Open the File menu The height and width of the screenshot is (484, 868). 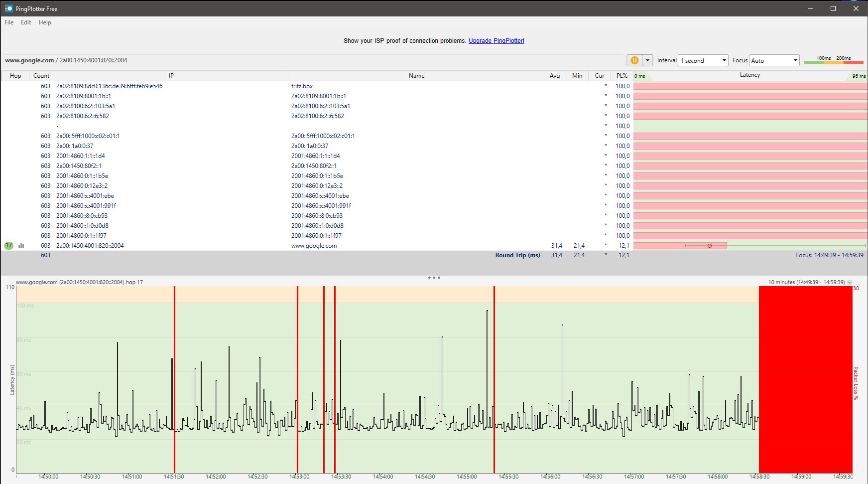click(x=9, y=22)
